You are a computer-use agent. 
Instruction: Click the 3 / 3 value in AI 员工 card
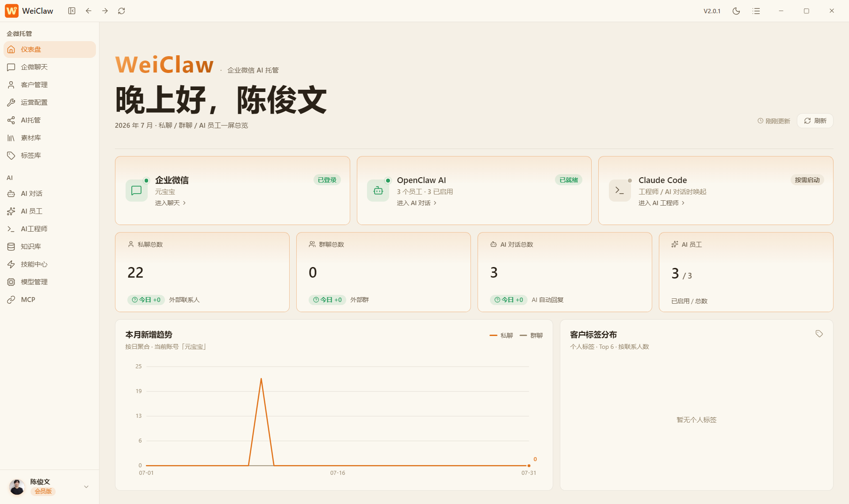(681, 274)
